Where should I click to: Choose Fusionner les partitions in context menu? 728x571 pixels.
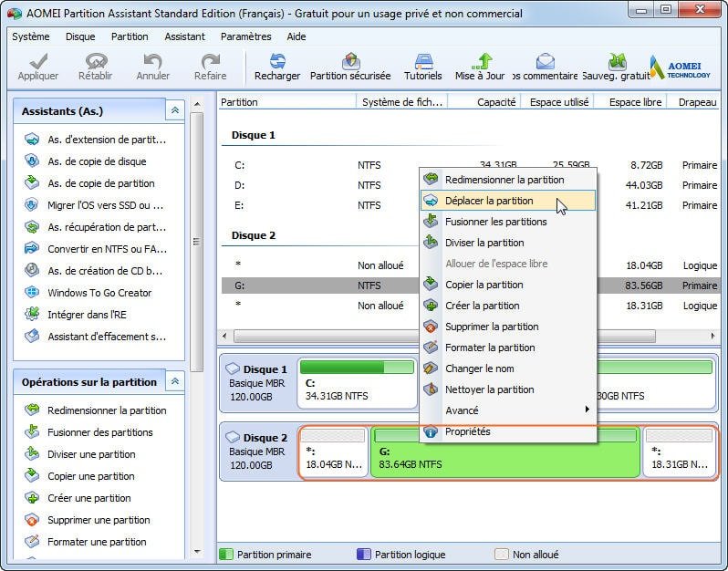tap(508, 222)
